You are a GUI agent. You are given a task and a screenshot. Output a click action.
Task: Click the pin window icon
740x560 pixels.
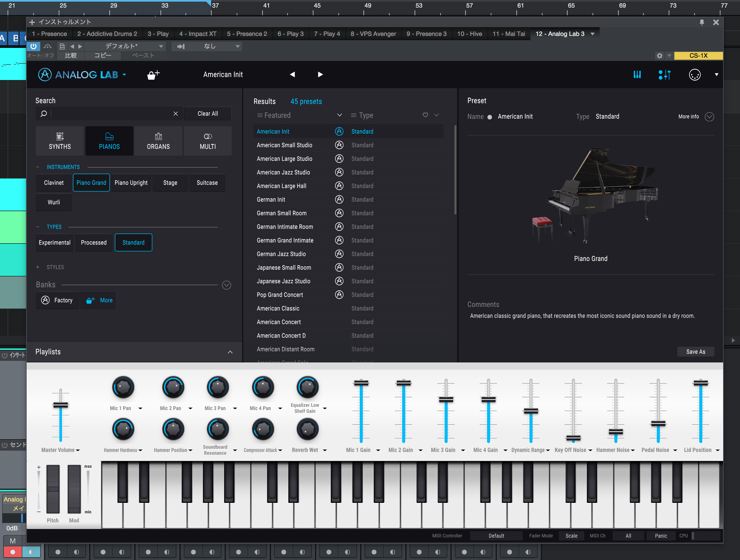click(x=702, y=22)
